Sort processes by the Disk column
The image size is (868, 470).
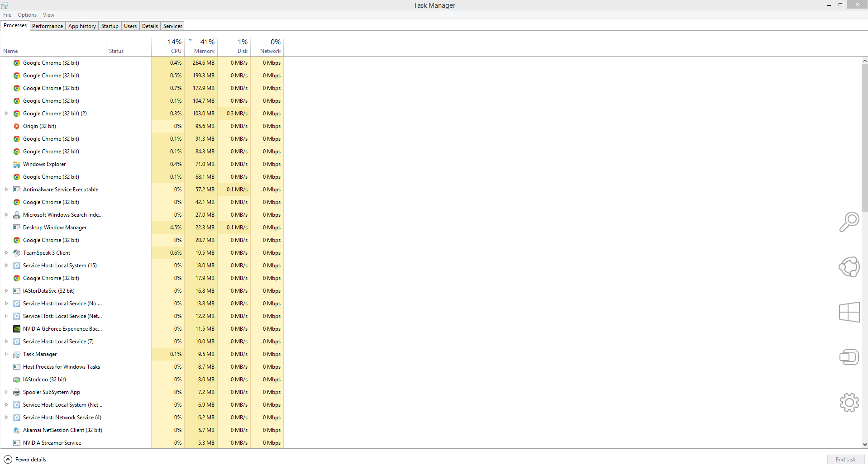(234, 47)
